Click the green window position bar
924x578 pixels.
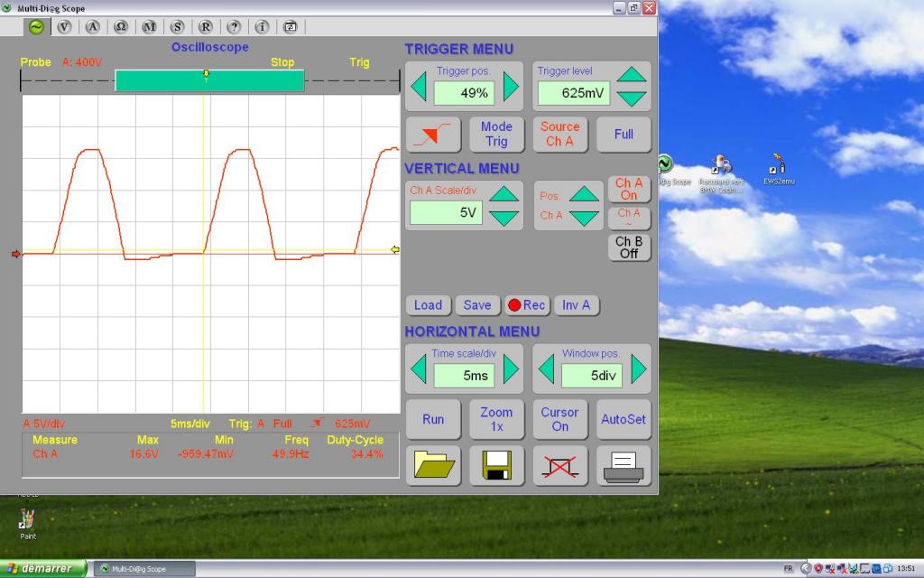point(209,80)
